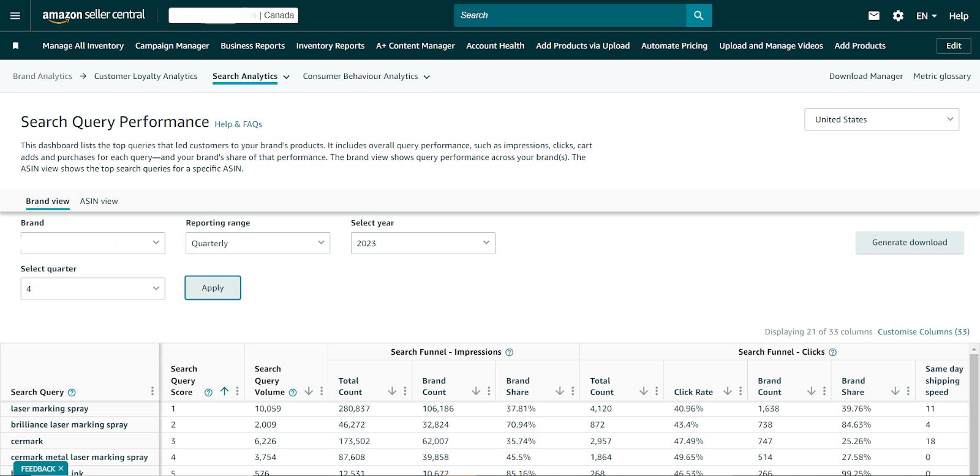Open Business Reports menu item
This screenshot has width=980, height=476.
pyautogui.click(x=252, y=46)
